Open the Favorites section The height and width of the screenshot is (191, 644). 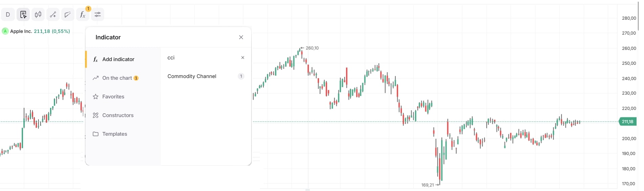[x=113, y=97]
